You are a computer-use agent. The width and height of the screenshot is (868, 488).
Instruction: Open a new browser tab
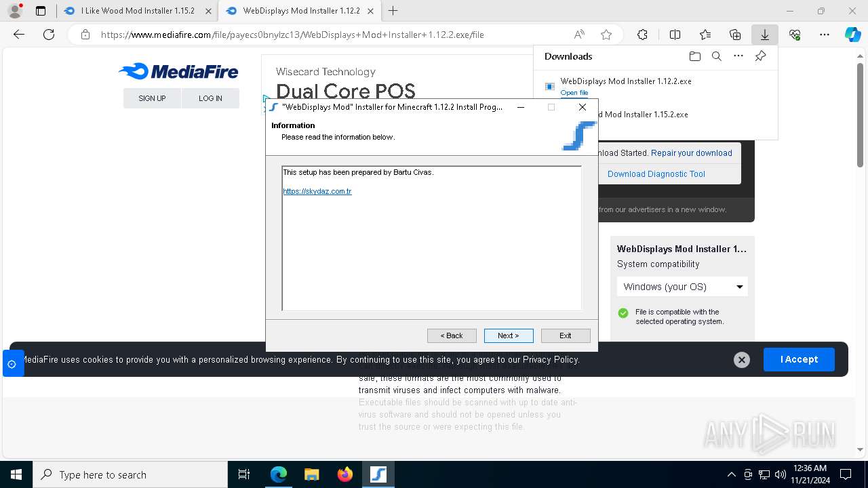coord(393,11)
